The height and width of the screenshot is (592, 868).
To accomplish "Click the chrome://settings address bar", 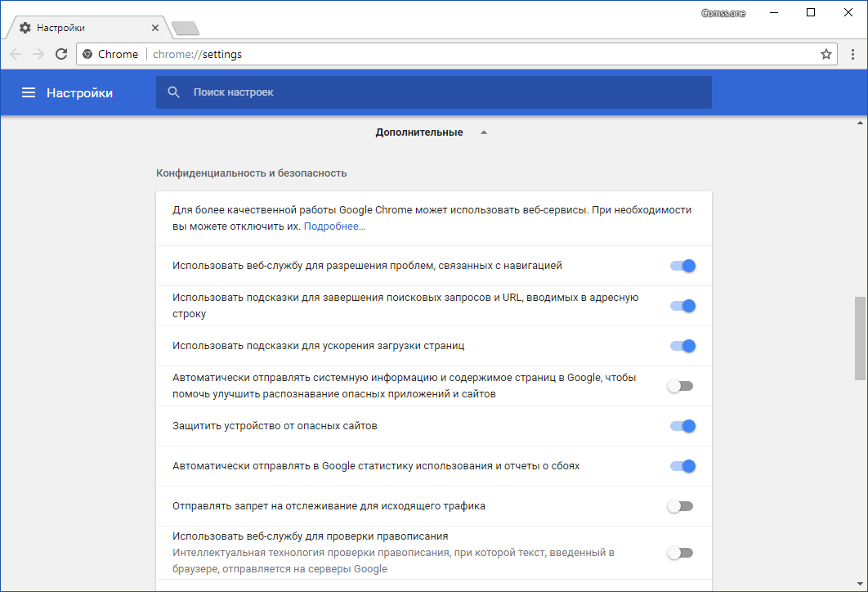I will pyautogui.click(x=458, y=54).
